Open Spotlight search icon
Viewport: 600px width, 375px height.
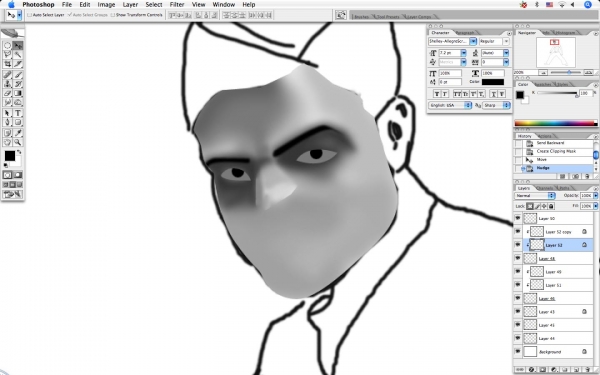click(x=588, y=5)
